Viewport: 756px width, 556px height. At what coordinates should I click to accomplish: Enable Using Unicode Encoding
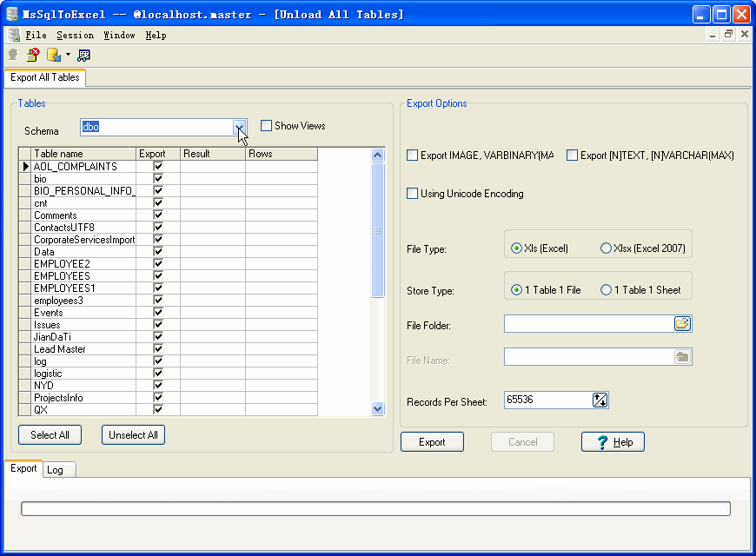pos(412,194)
